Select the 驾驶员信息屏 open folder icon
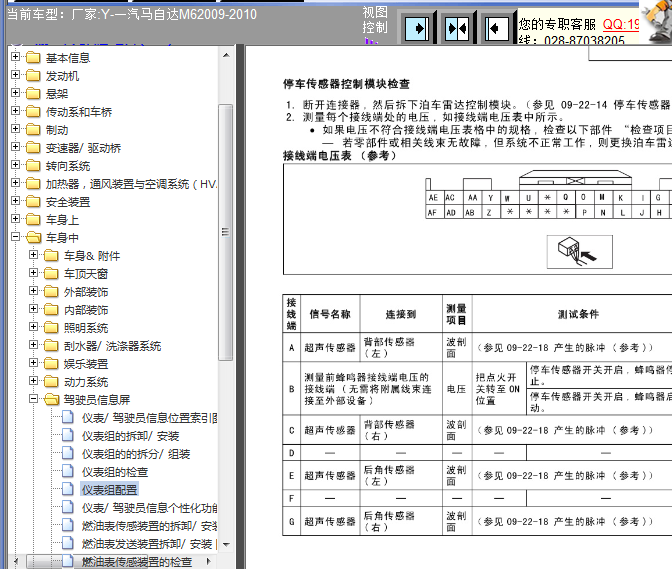672x569 pixels. click(51, 399)
